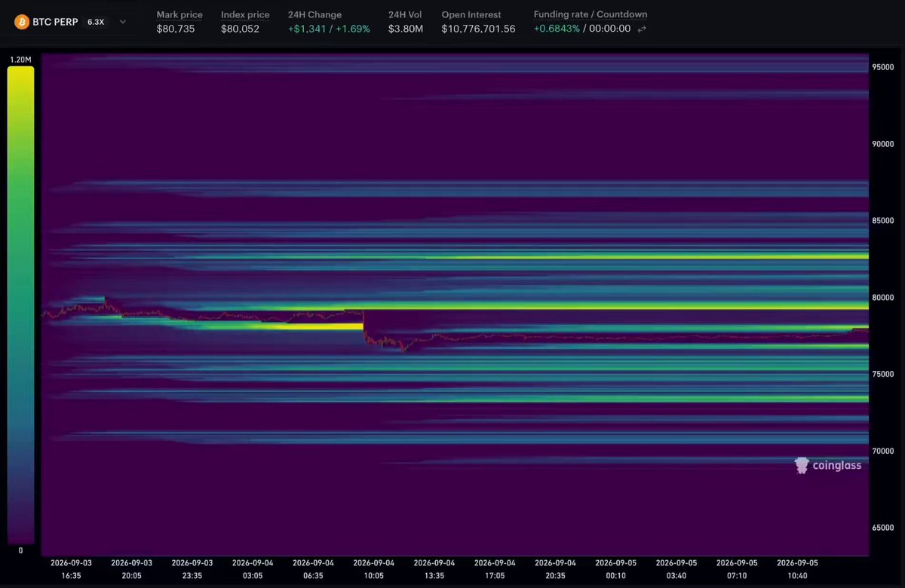Click the 2026-09-04 03:05 time label
Viewport: 905px width, 588px height.
pos(253,569)
